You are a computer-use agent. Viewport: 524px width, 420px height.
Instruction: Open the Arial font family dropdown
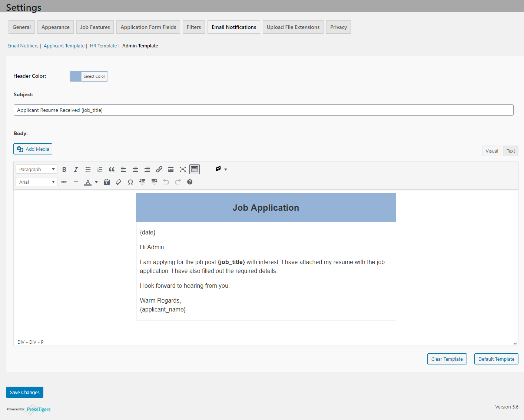point(36,181)
